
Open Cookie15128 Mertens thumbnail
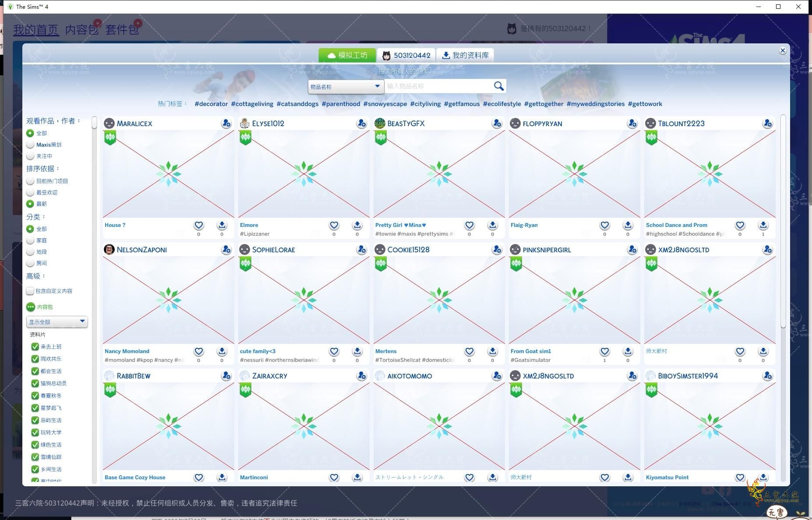439,300
